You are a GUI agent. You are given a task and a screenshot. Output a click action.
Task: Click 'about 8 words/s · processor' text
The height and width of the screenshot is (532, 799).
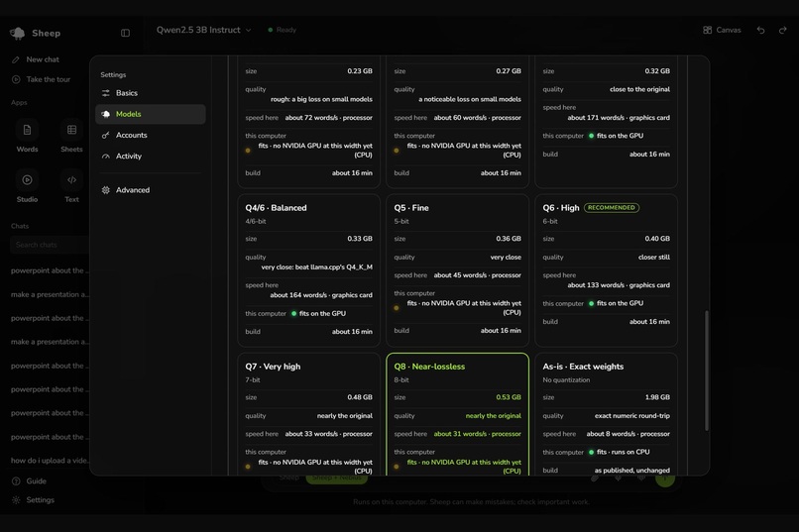click(628, 434)
